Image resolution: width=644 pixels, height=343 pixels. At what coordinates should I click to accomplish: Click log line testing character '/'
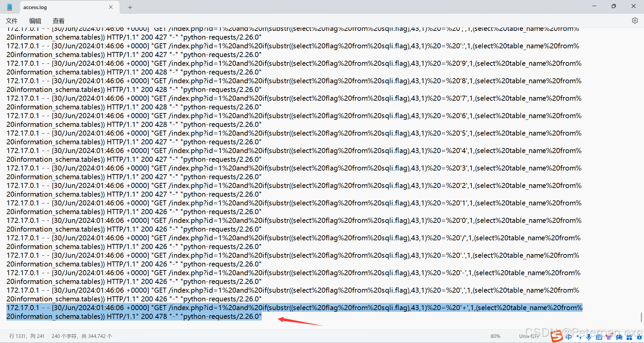294,242
